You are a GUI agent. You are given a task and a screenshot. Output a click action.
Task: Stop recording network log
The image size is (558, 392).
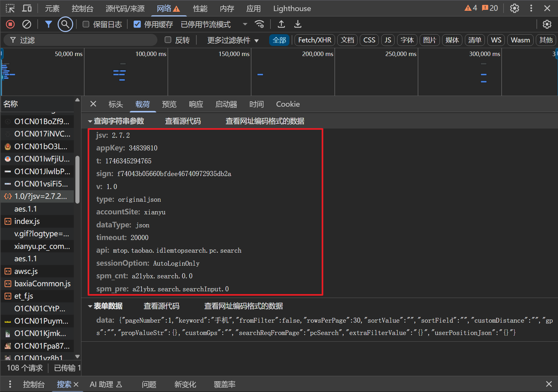point(10,24)
